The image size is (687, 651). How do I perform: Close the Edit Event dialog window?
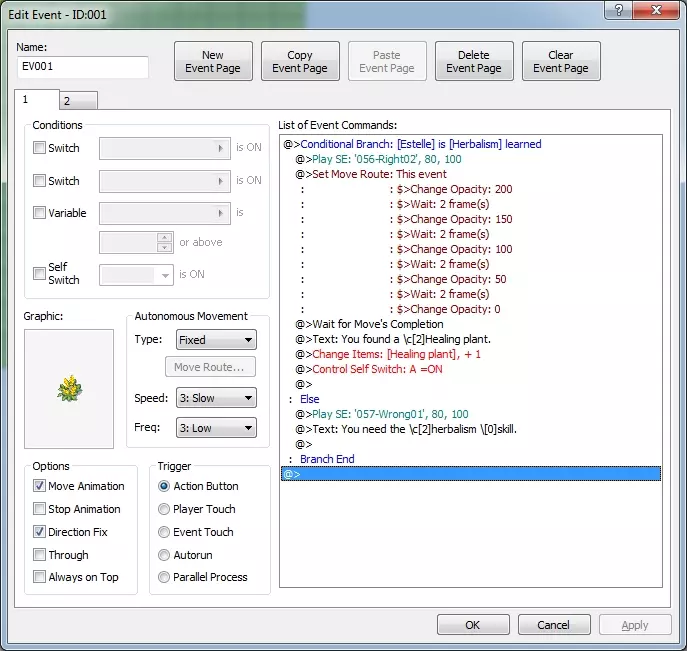click(656, 10)
